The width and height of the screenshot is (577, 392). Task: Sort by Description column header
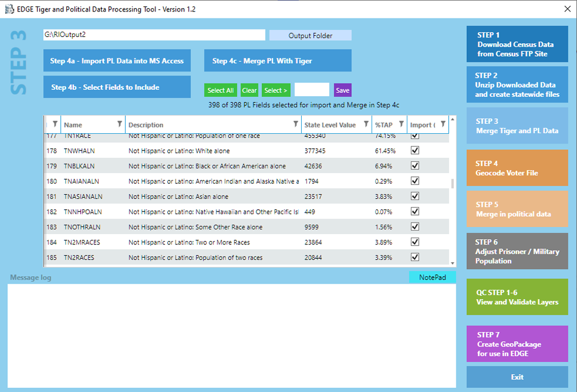146,125
